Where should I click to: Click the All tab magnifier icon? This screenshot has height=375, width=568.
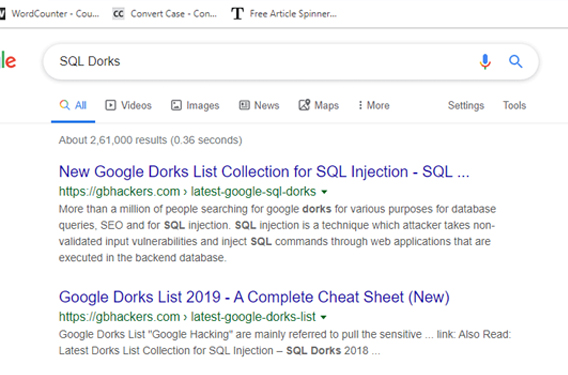[x=64, y=105]
